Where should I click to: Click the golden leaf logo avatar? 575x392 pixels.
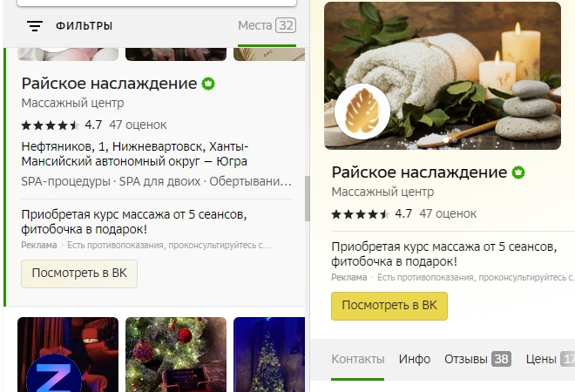[362, 112]
